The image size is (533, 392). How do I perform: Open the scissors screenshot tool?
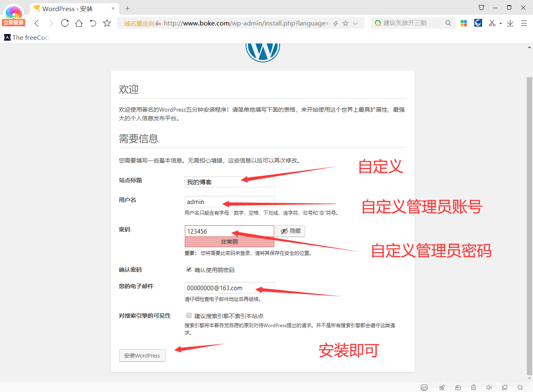click(492, 23)
